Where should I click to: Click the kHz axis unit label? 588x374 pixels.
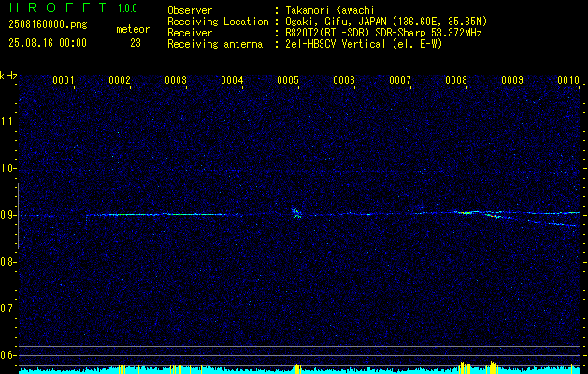(8, 76)
